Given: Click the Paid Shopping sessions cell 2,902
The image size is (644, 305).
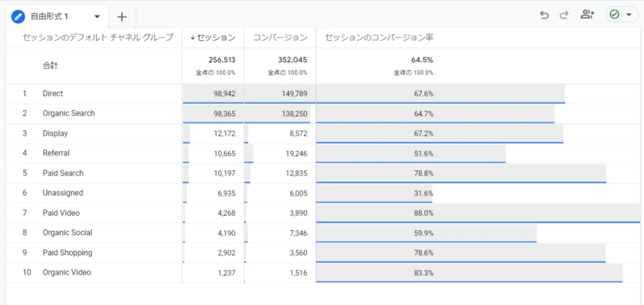Looking at the screenshot, I should coord(227,253).
